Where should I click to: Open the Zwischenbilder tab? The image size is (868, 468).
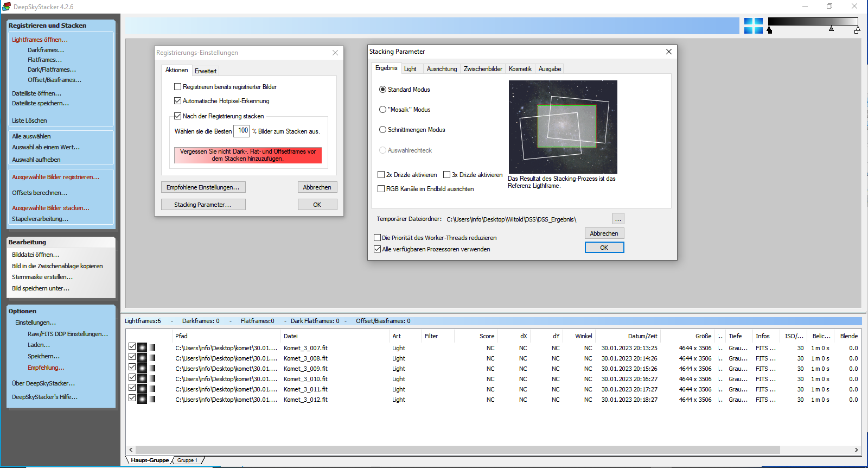(x=483, y=69)
